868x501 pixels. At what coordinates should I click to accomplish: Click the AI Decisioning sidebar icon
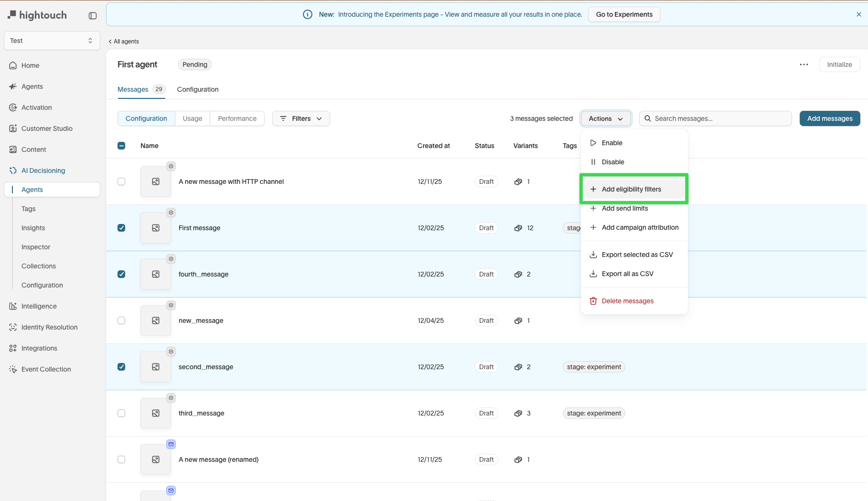(13, 171)
